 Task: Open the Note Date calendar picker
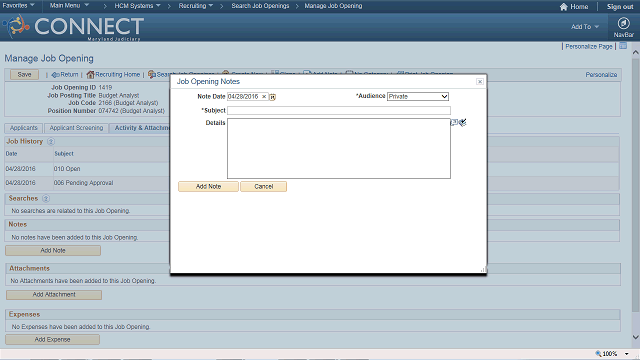(x=273, y=97)
